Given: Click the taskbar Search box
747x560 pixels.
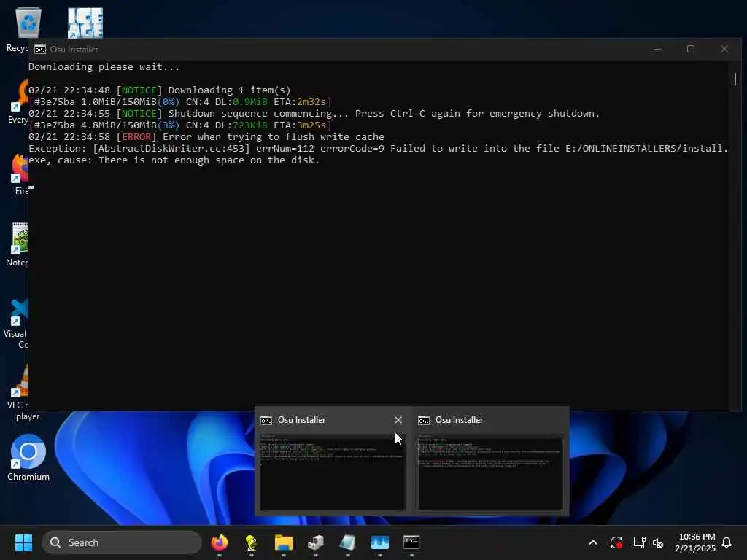Looking at the screenshot, I should coord(122,542).
